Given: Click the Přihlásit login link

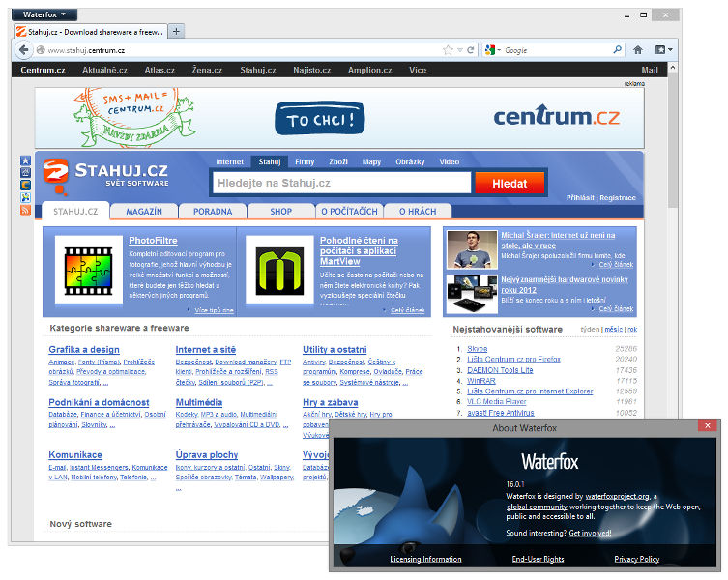Looking at the screenshot, I should click(580, 198).
